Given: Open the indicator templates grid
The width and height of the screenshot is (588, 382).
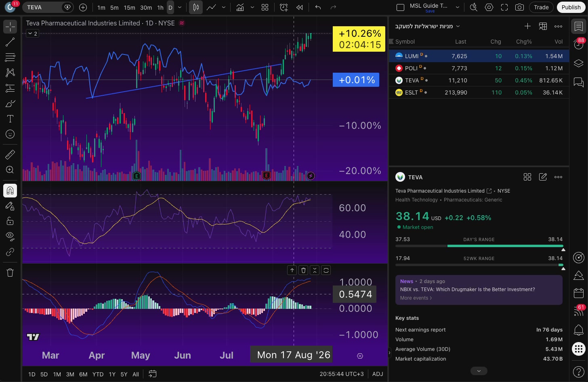Looking at the screenshot, I should (x=265, y=7).
